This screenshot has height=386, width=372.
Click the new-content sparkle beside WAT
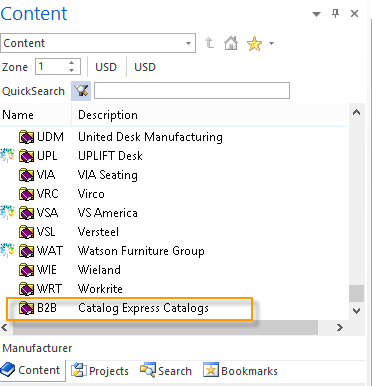click(7, 250)
